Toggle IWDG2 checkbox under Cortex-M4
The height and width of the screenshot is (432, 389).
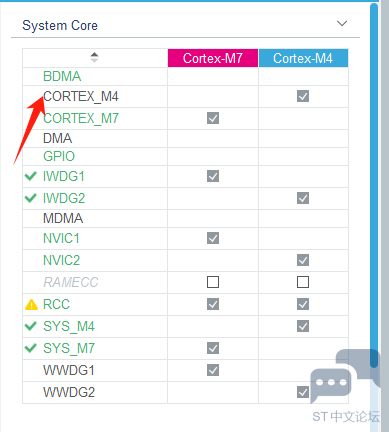click(303, 198)
